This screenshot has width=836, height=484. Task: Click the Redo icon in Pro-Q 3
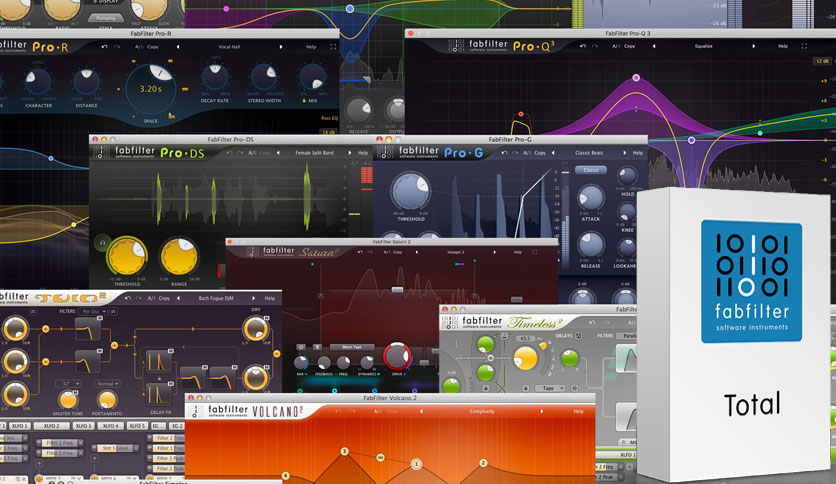(596, 46)
